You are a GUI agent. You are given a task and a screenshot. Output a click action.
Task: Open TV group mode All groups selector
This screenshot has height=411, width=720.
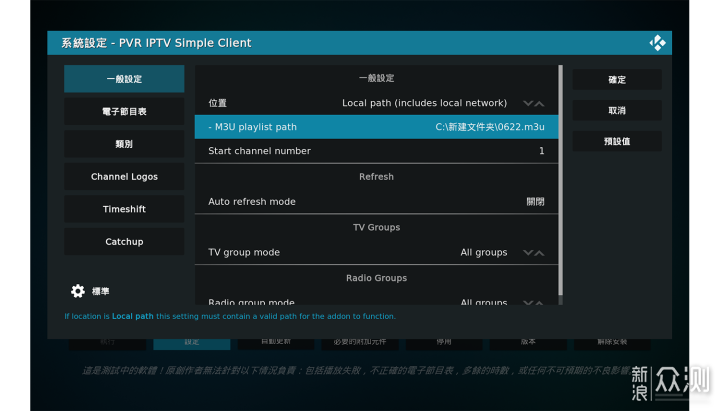point(376,252)
